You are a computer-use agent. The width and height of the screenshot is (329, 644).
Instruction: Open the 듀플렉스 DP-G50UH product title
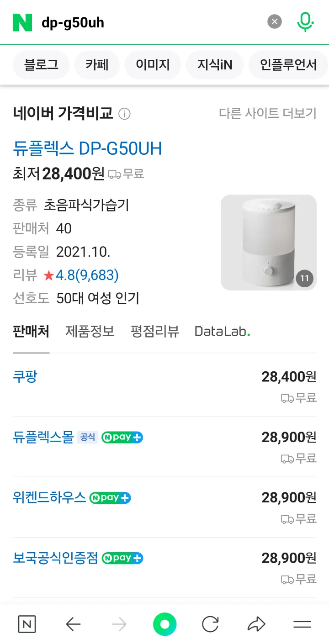pos(88,149)
